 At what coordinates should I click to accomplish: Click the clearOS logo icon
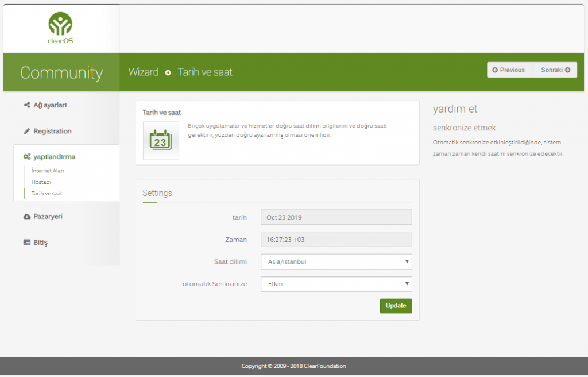pos(60,25)
